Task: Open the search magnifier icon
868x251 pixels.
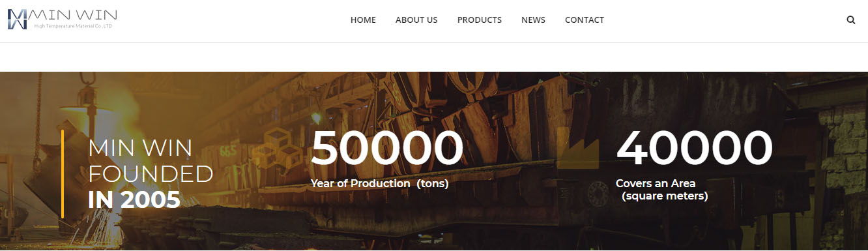Action: tap(850, 20)
